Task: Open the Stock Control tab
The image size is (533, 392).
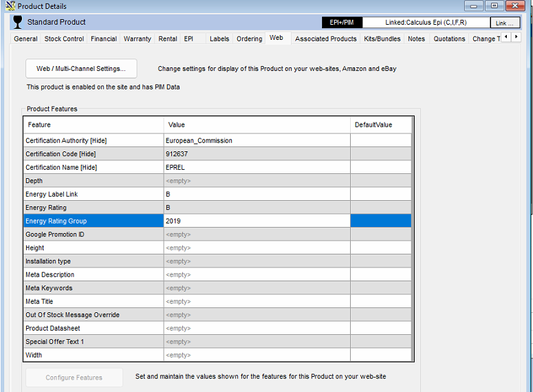Action: tap(64, 39)
